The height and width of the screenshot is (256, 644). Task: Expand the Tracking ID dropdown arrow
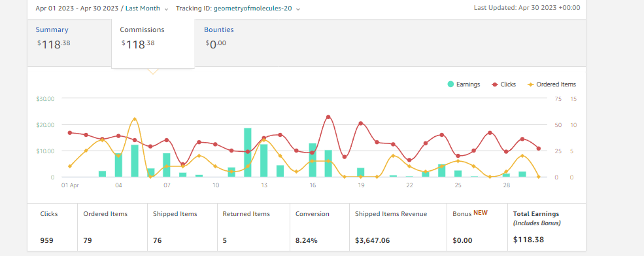point(297,9)
